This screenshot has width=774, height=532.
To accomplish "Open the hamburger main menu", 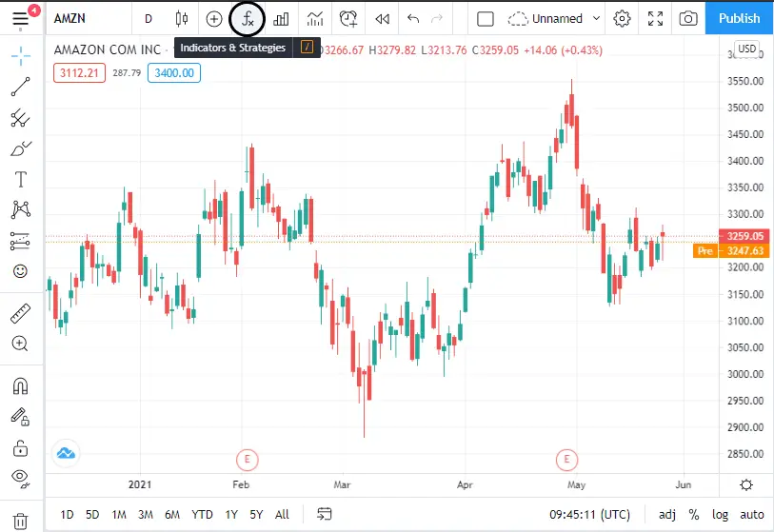I will [x=20, y=19].
